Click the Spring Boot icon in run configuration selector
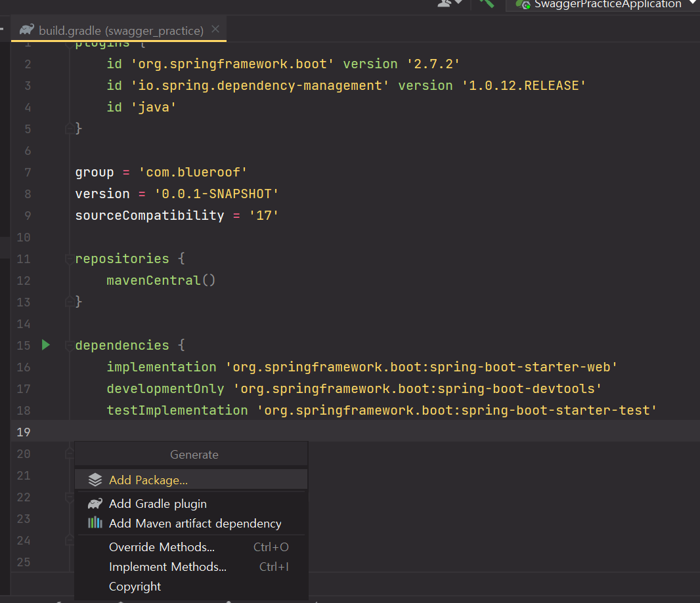Image resolution: width=700 pixels, height=603 pixels. 524,5
